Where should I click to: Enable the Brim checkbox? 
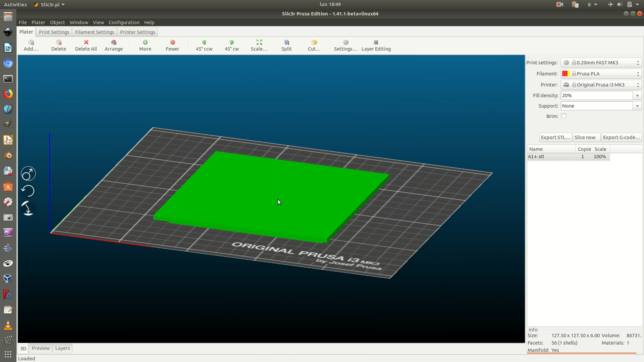click(564, 116)
